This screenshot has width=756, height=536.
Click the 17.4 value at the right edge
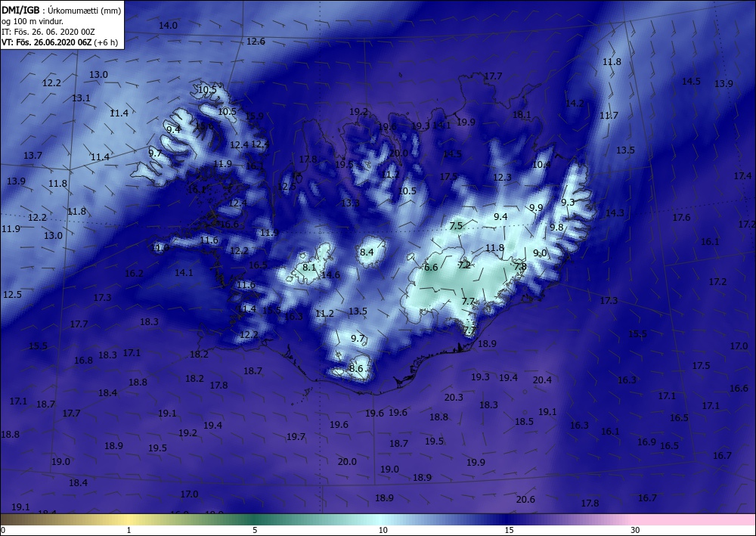point(742,176)
